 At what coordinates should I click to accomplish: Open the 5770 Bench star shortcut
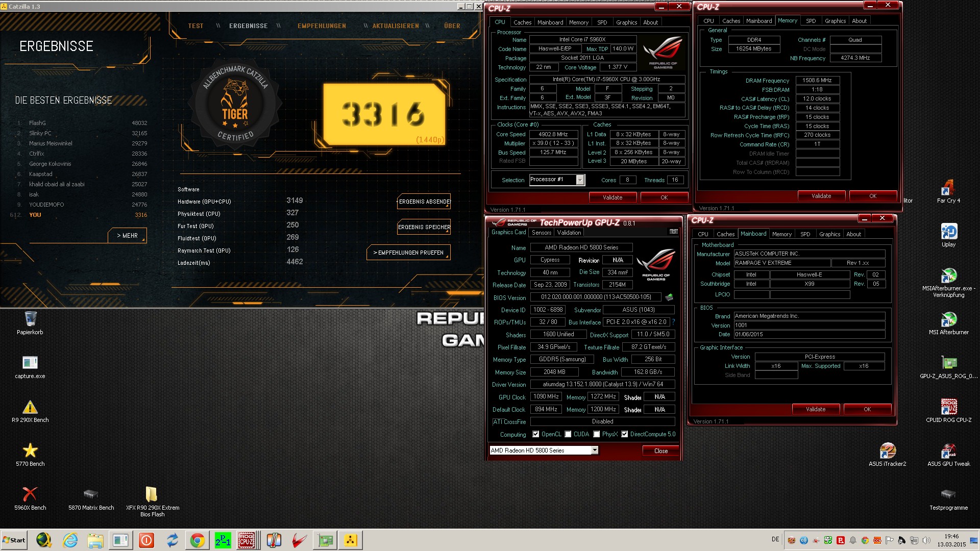tap(30, 455)
